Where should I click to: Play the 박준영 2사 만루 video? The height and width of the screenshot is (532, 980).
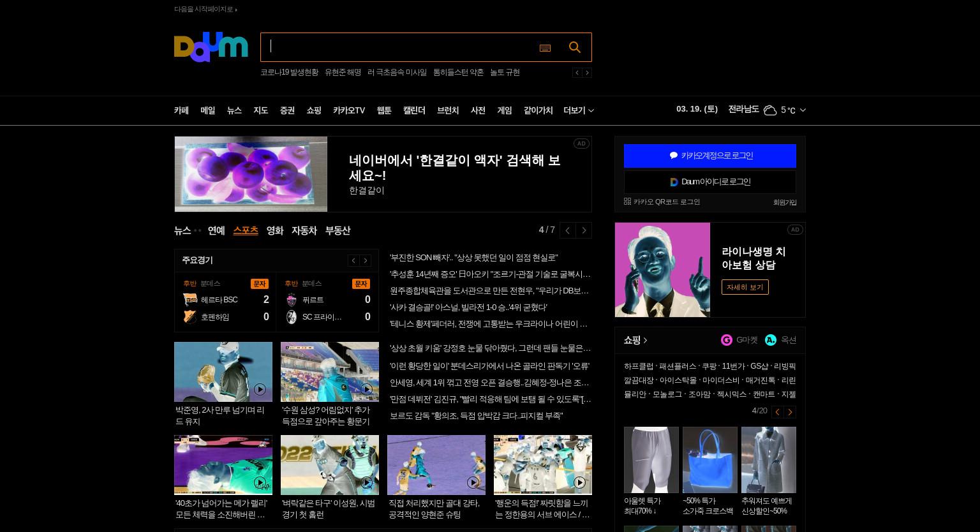[x=260, y=389]
